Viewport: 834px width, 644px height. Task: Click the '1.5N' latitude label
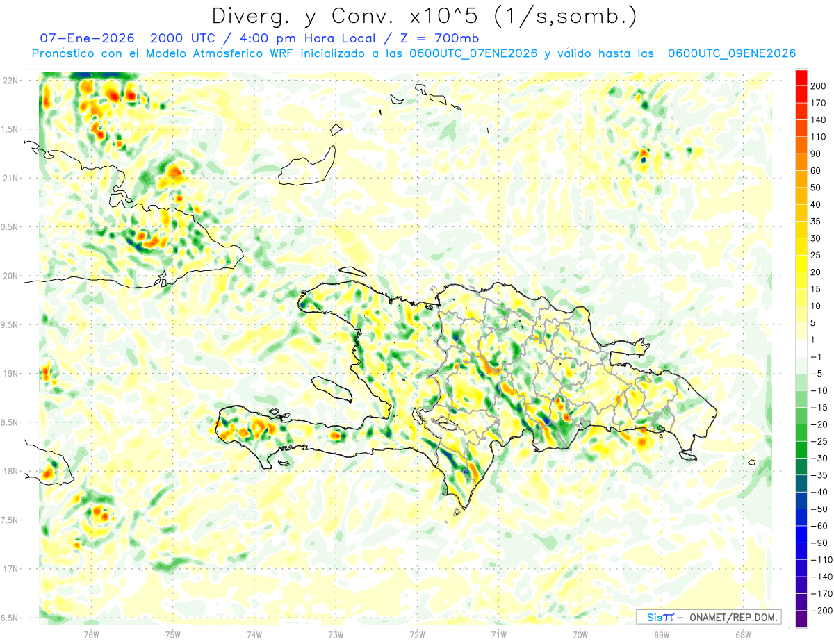click(x=10, y=129)
